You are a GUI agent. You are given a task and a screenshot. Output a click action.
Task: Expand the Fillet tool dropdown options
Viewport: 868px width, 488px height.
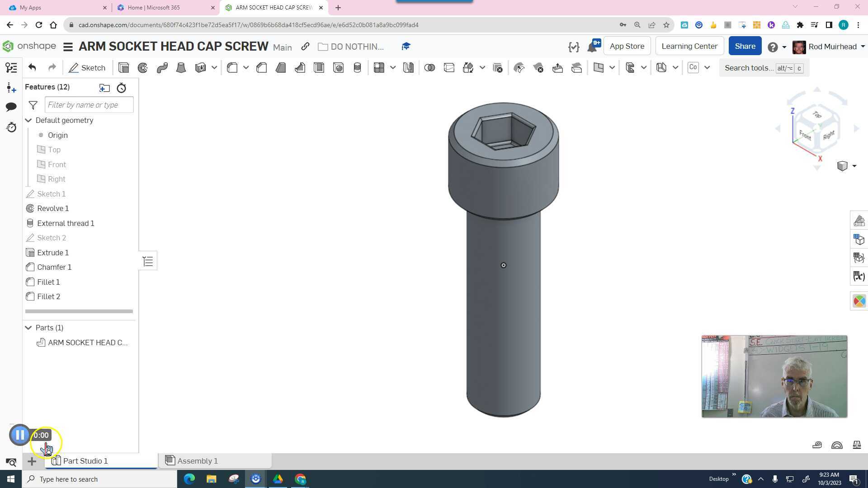246,67
